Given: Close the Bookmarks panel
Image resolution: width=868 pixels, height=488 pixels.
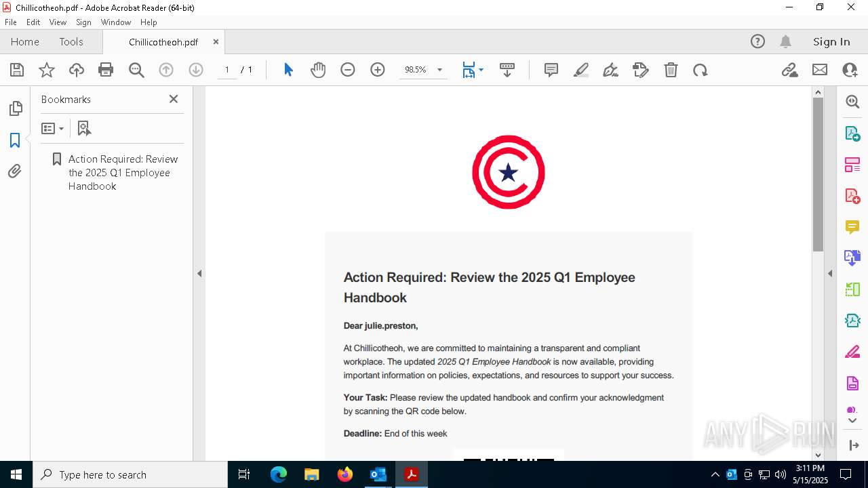Looking at the screenshot, I should (174, 99).
